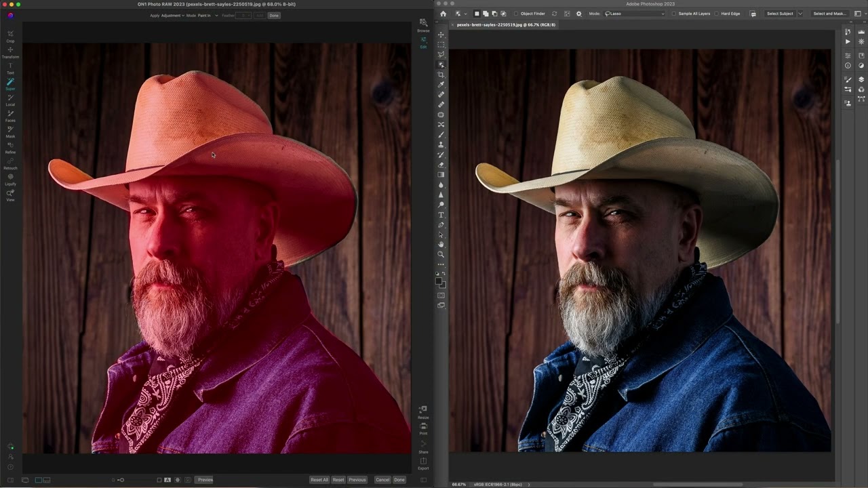Select the Mask tool in ON1
The width and height of the screenshot is (868, 488).
click(10, 131)
